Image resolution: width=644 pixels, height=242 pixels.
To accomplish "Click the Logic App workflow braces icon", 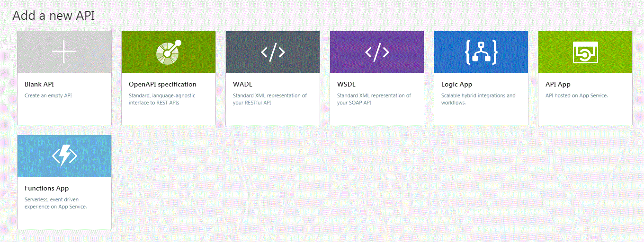I will 481,52.
